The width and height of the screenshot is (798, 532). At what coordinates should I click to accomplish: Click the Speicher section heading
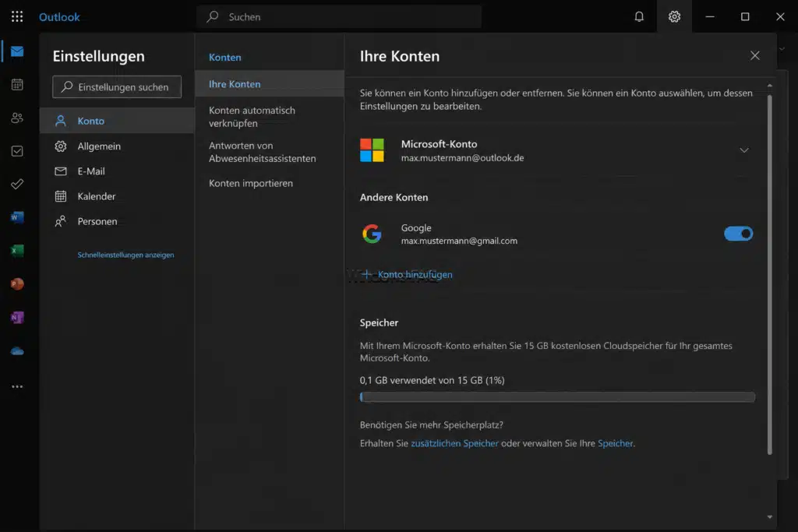click(380, 322)
